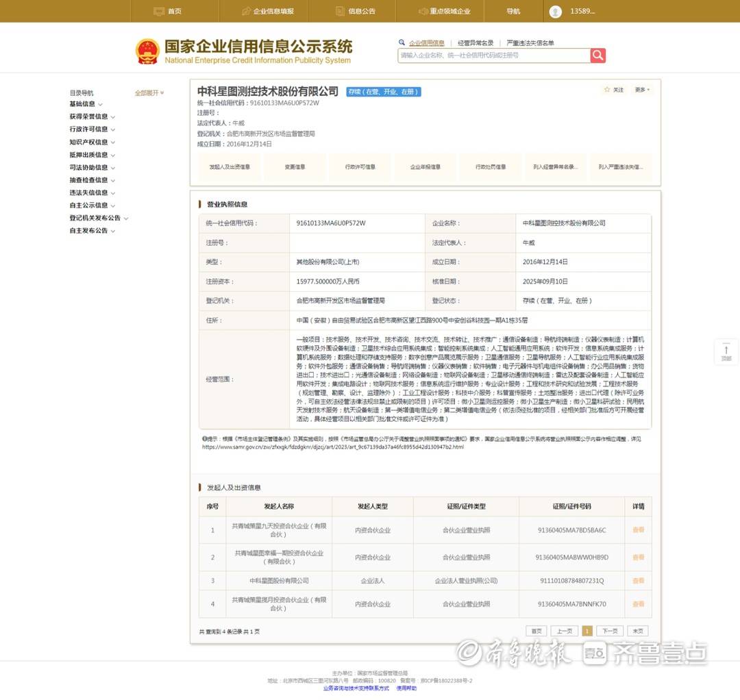This screenshot has height=700, width=740.
Task: Open 导航 in top navigation
Action: click(513, 11)
